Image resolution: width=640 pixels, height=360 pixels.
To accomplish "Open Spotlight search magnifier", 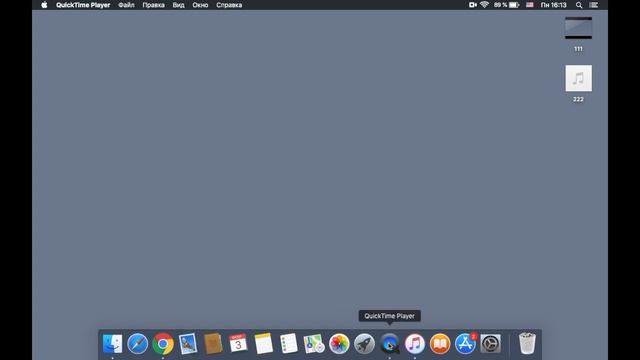I will pos(579,5).
